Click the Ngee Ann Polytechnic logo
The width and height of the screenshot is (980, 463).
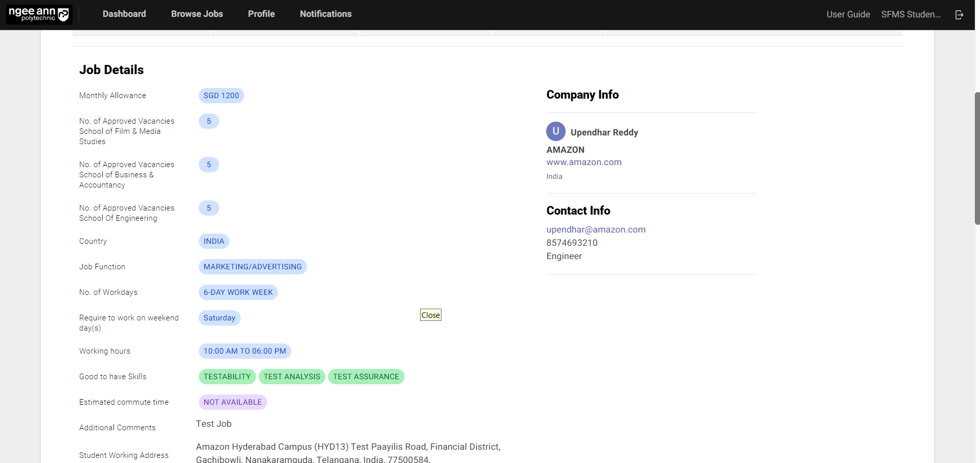pyautogui.click(x=39, y=14)
